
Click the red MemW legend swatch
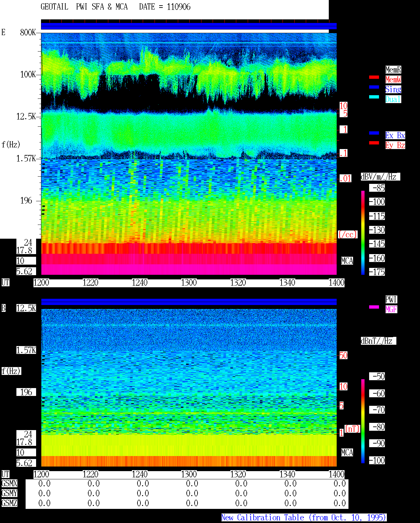374,77
